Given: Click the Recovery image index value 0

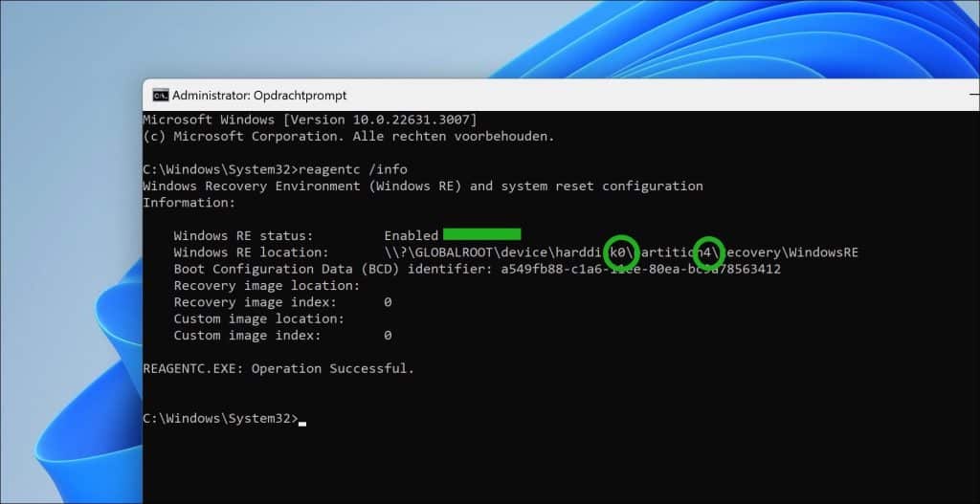Looking at the screenshot, I should 388,302.
